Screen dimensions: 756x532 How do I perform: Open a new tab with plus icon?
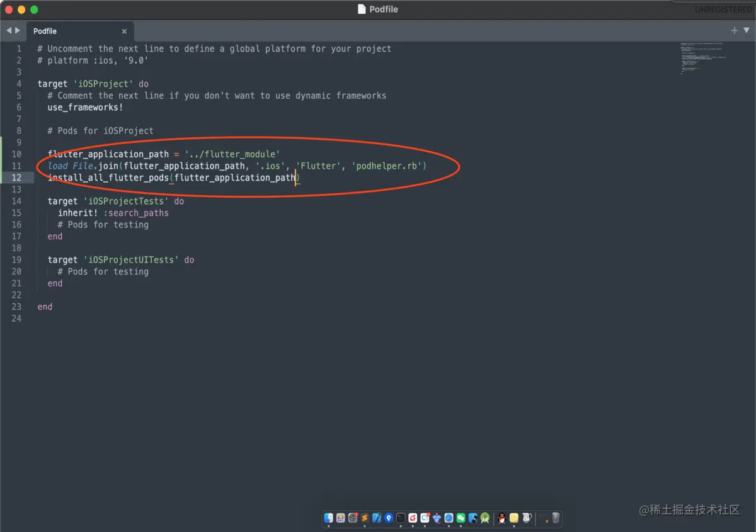[734, 30]
